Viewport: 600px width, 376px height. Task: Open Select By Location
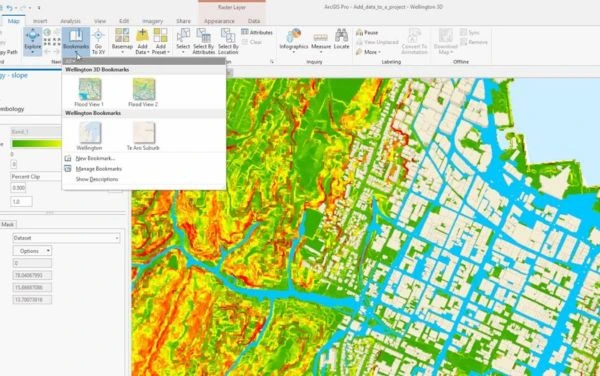(x=228, y=41)
